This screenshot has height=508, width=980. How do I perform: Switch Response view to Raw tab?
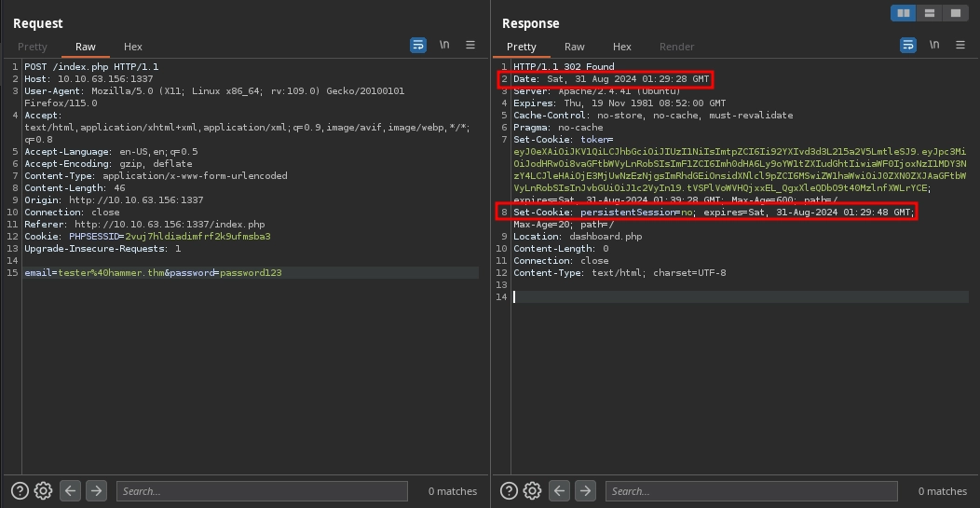point(575,47)
